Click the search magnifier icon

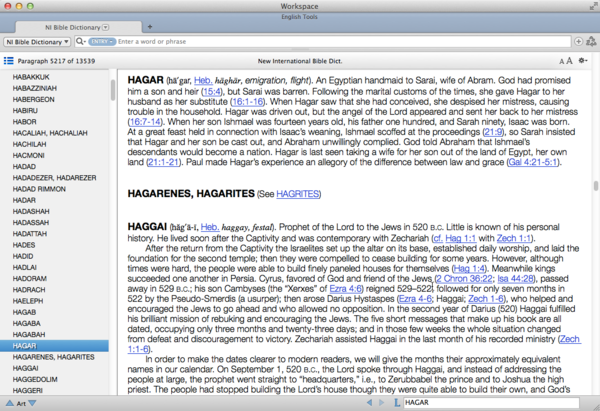point(79,43)
